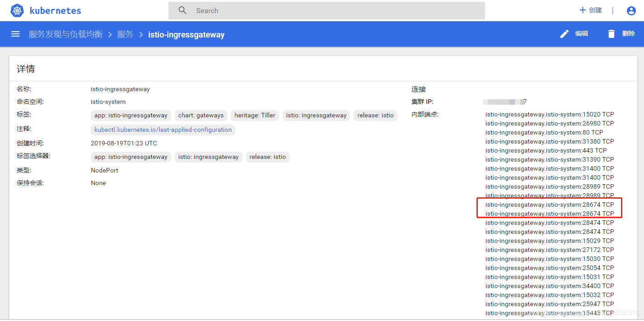The image size is (644, 321).
Task: Select the type value NodePort
Action: [104, 170]
